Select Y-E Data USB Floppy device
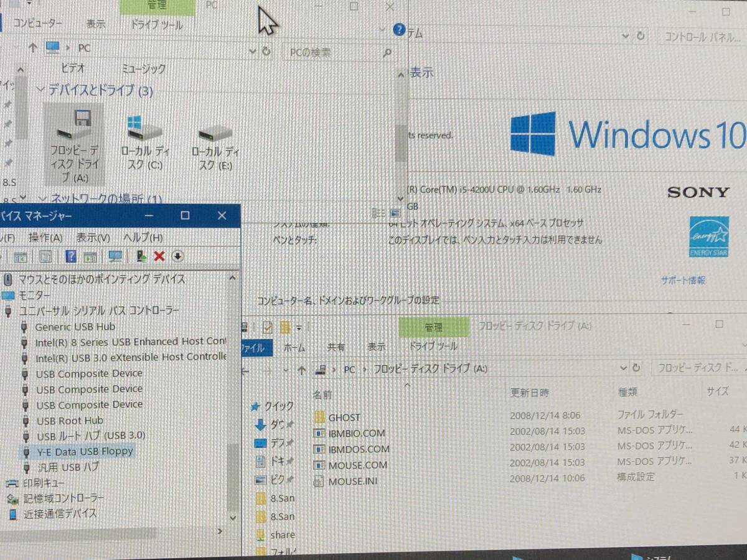The image size is (747, 560). pyautogui.click(x=84, y=451)
